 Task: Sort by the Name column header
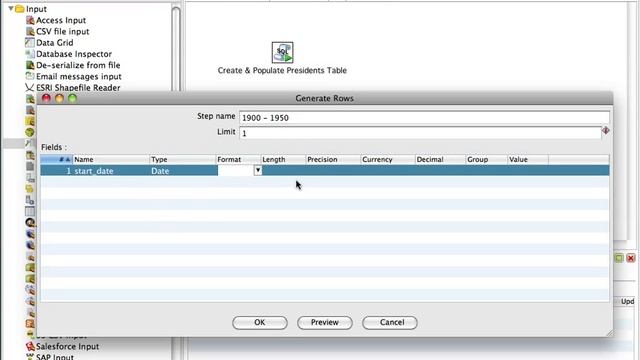[111, 159]
